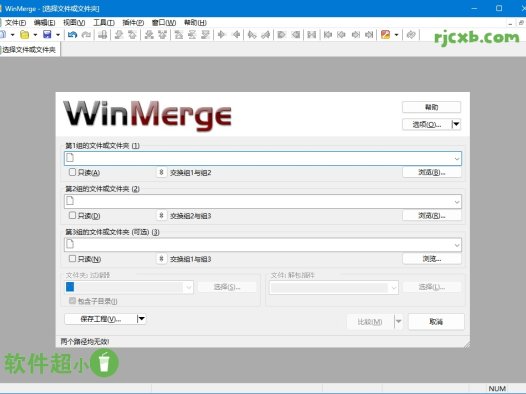Image resolution: width=526 pixels, height=394 pixels.
Task: Click 浏览... button for group 3
Action: 432,259
